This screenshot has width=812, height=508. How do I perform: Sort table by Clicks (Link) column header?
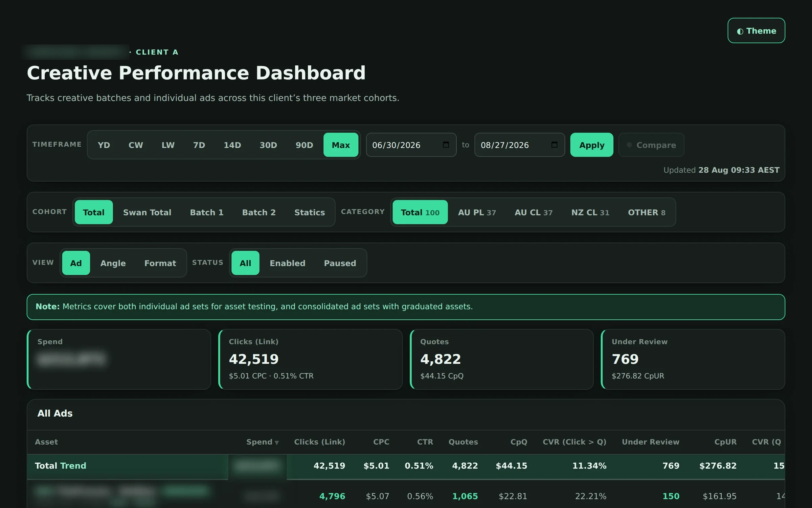(x=319, y=442)
